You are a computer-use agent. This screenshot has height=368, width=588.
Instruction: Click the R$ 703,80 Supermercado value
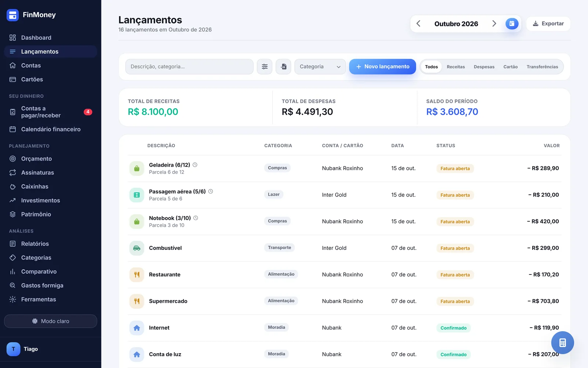[x=543, y=301]
